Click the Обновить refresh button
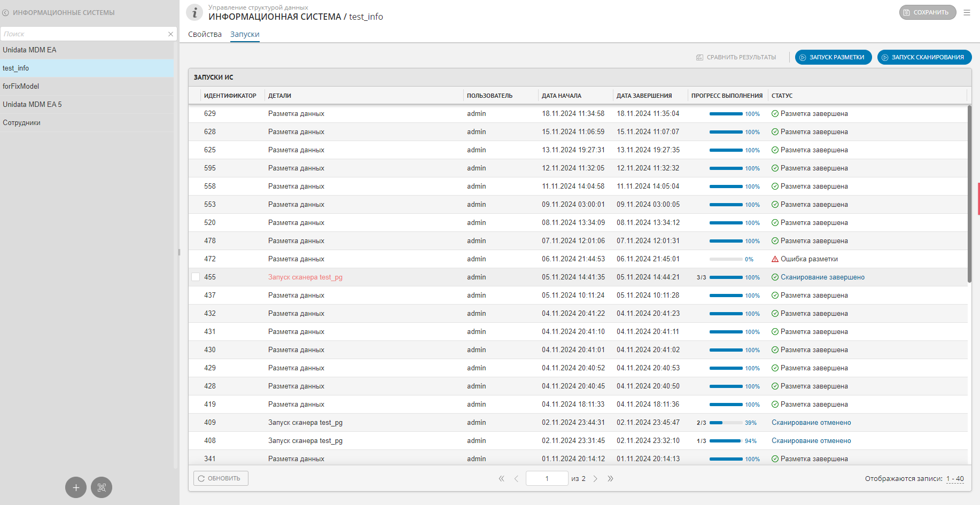This screenshot has height=505, width=980. (x=221, y=478)
